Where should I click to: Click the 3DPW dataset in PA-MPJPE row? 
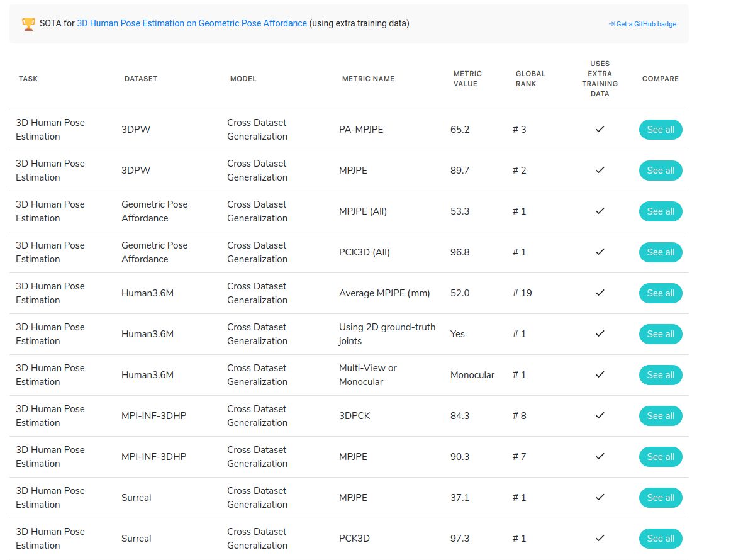pos(136,130)
